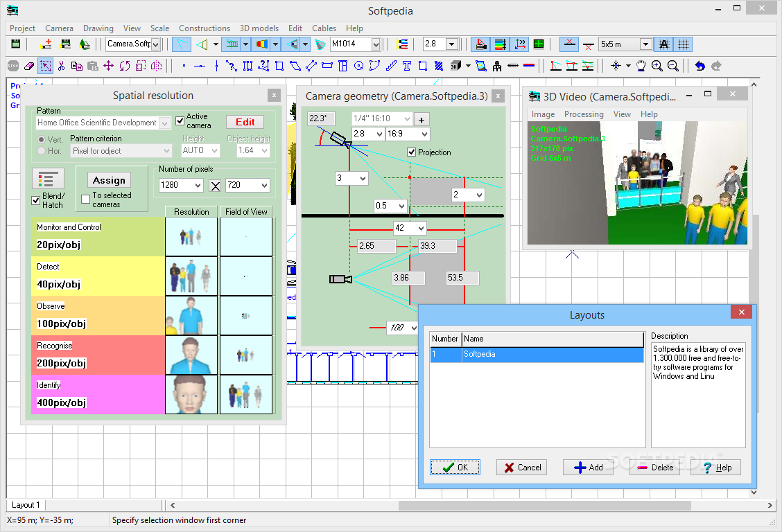This screenshot has width=782, height=532.
Task: Open the 1/4" 16:10 sensor format dropdown
Action: (x=407, y=118)
